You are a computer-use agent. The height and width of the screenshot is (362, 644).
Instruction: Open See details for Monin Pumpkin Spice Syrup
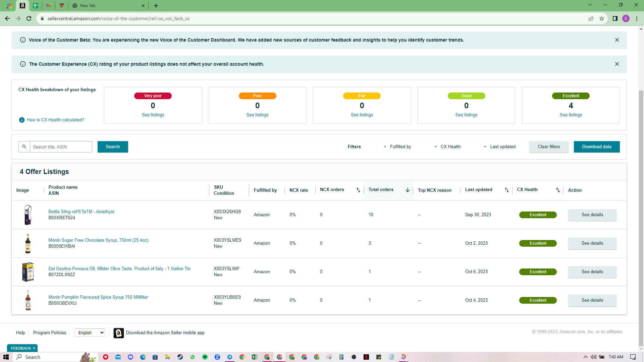tap(592, 300)
